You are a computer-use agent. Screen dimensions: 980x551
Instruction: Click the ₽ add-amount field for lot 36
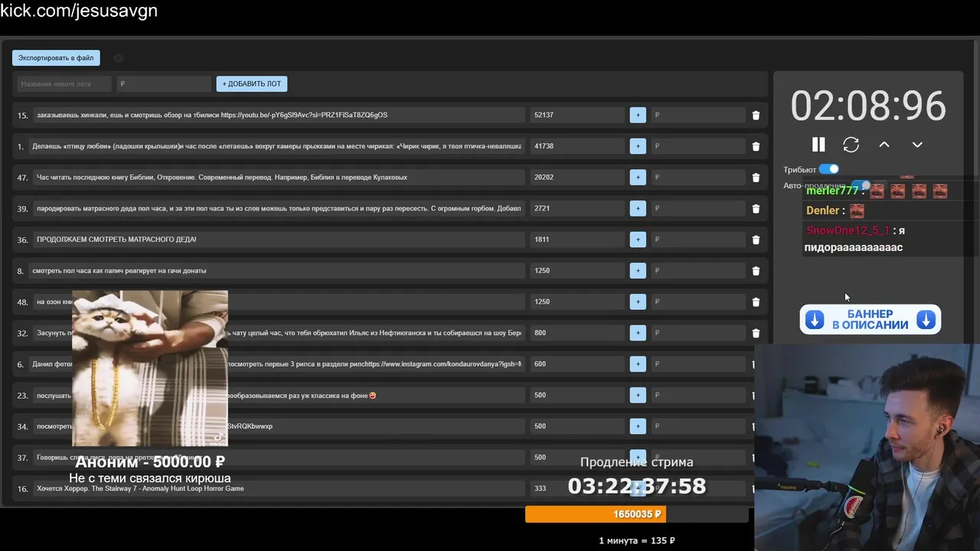pyautogui.click(x=697, y=240)
